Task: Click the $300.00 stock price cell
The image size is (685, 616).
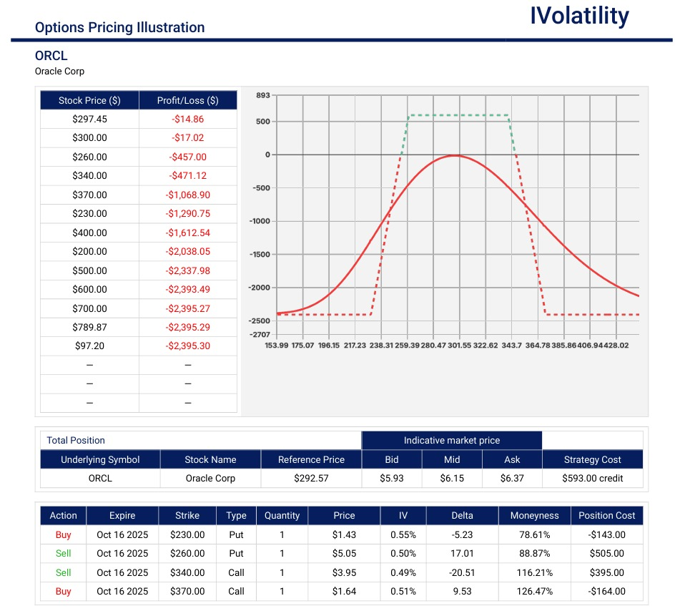Action: 89,137
